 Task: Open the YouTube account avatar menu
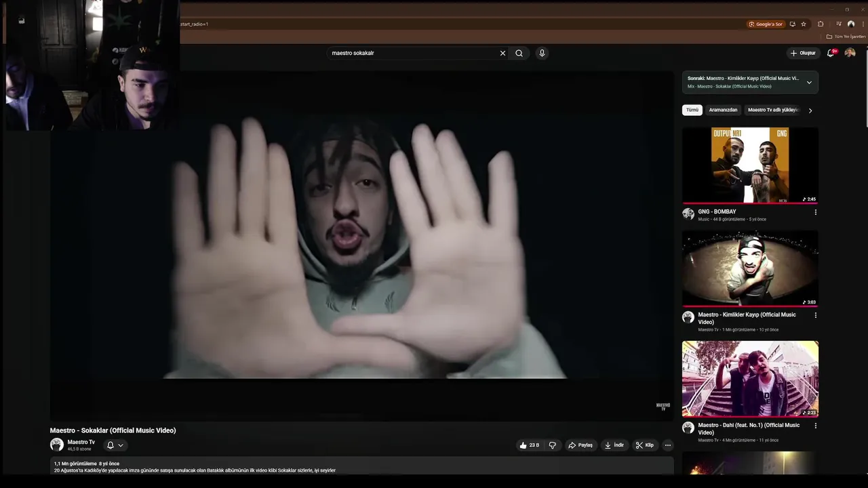tap(850, 53)
